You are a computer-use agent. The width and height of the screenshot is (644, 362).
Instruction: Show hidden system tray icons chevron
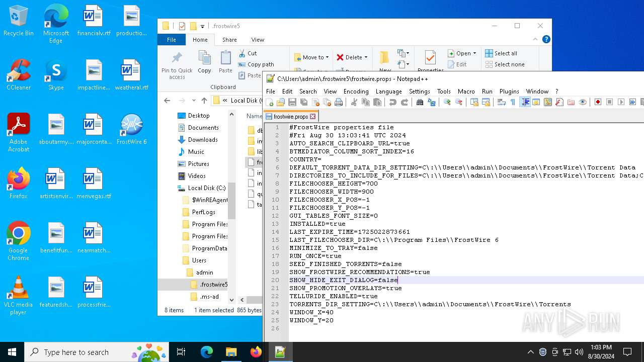pyautogui.click(x=530, y=352)
